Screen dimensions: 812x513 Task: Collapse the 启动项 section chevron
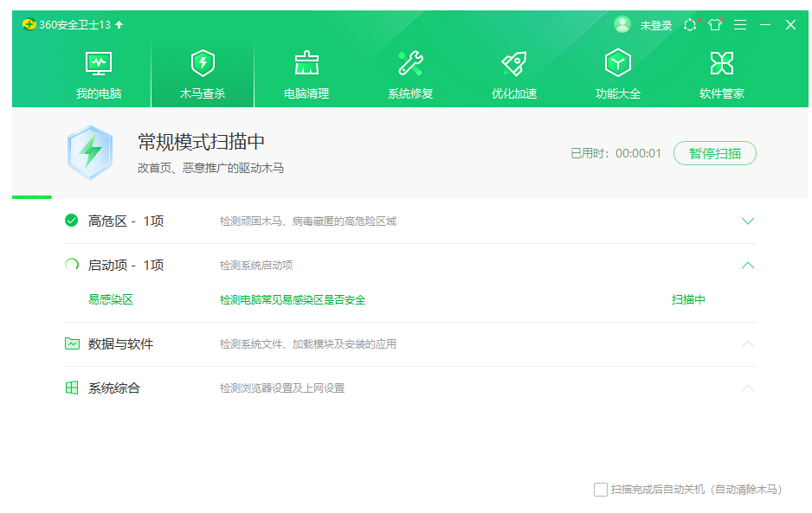[748, 266]
